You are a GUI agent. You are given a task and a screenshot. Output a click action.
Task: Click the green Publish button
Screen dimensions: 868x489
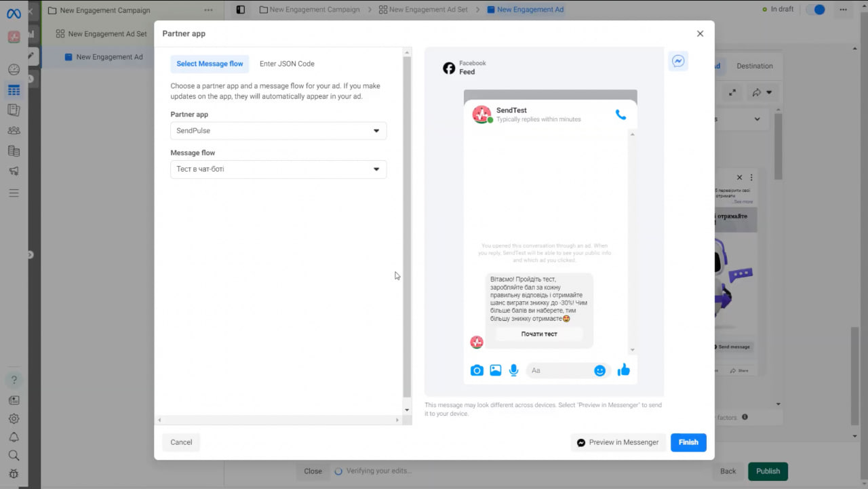point(768,471)
